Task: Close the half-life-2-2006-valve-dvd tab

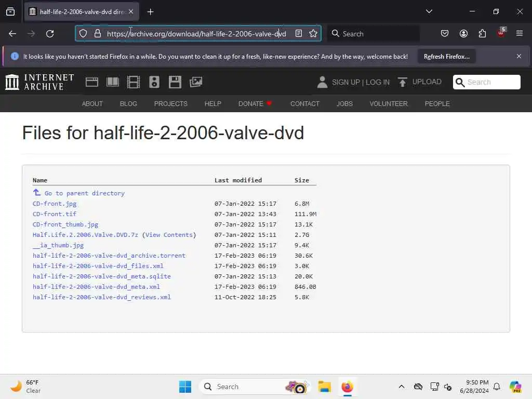Action: (131, 11)
